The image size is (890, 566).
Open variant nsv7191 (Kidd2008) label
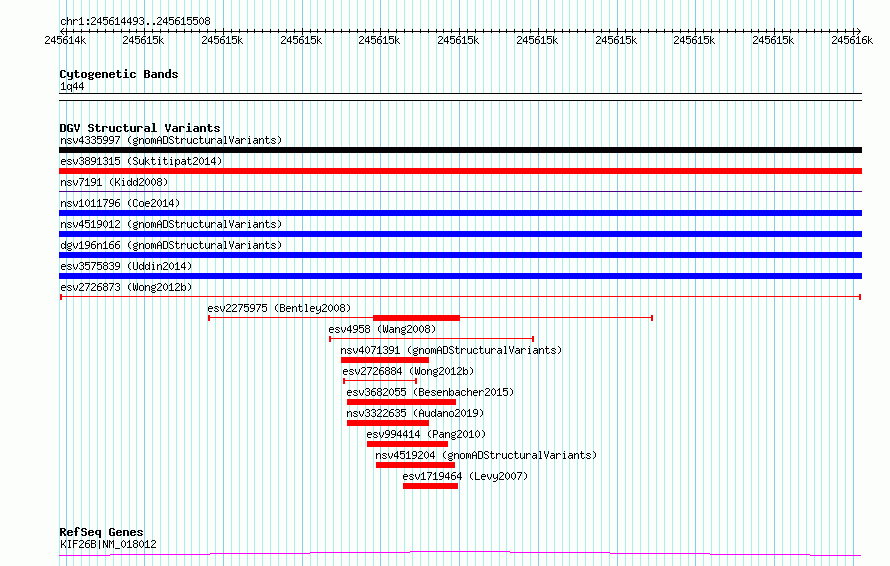114,182
